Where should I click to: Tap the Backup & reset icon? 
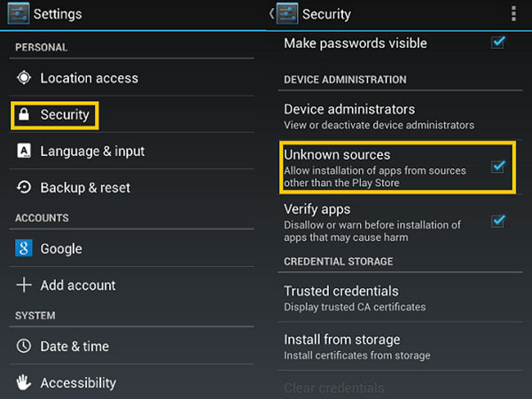[x=24, y=187]
